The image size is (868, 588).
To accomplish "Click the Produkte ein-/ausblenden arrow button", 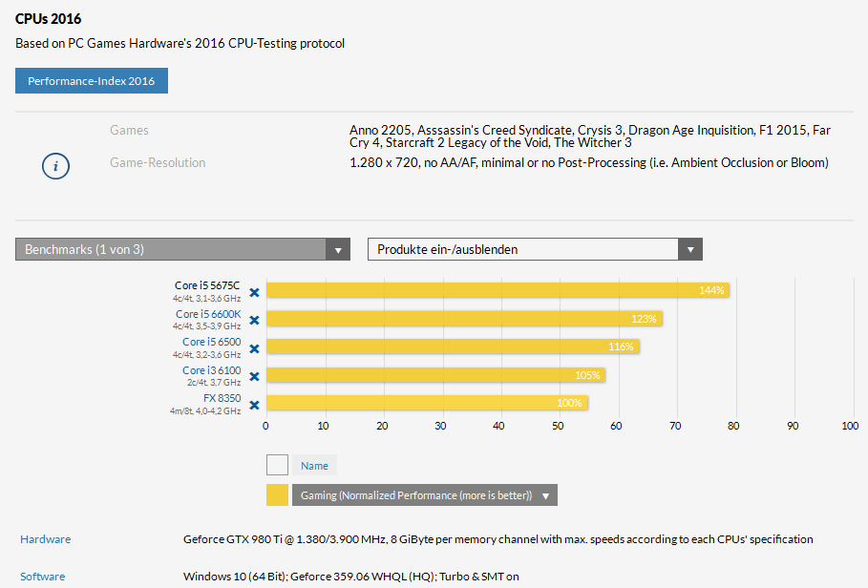I will point(690,249).
